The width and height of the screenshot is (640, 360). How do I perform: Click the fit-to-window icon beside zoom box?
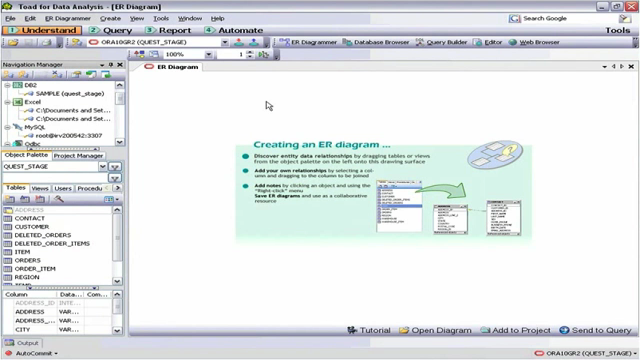tap(153, 54)
